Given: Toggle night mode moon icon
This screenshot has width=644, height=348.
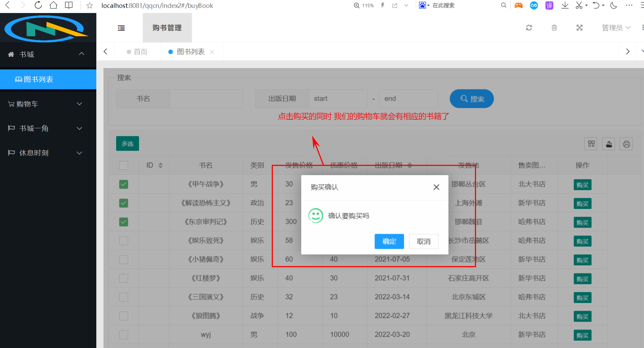Looking at the screenshot, I should [614, 5].
